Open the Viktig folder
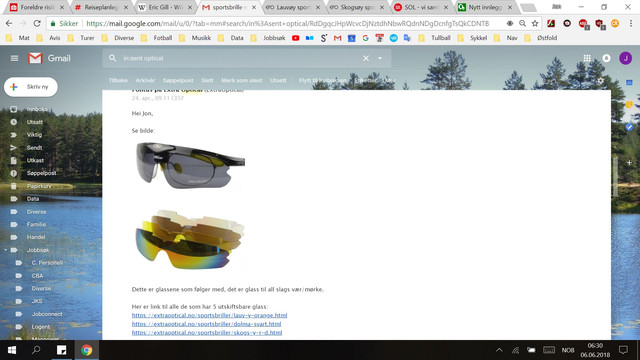The image size is (640, 360). [34, 135]
